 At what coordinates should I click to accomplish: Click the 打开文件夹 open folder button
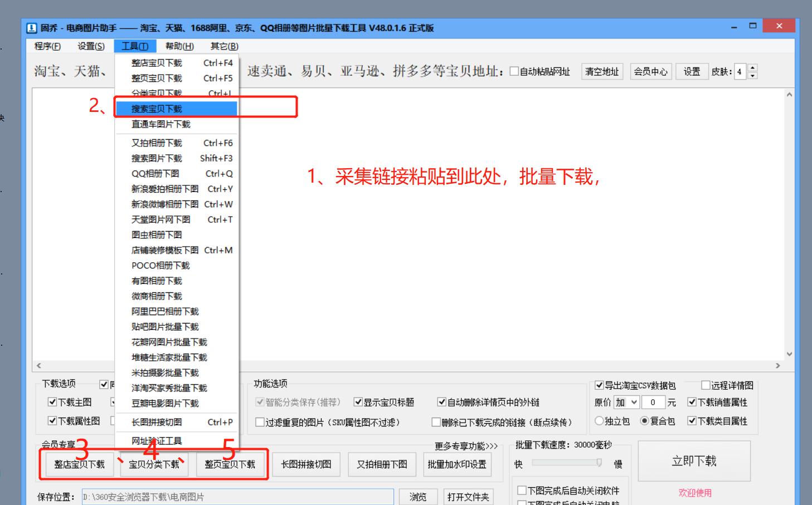click(x=468, y=496)
